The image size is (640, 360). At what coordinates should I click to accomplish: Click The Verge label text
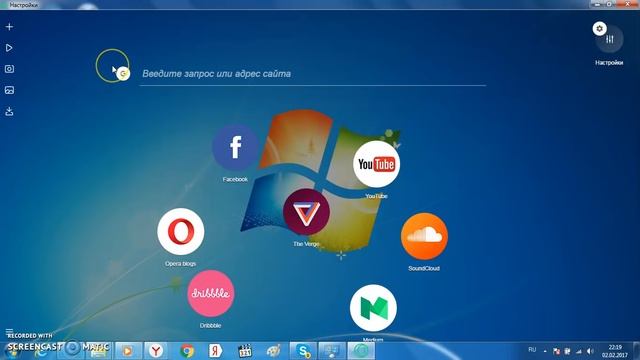pyautogui.click(x=306, y=244)
